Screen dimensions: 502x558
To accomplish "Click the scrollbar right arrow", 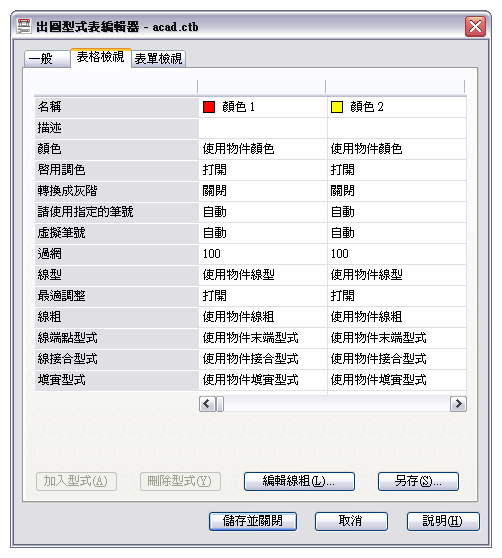I will coord(458,404).
